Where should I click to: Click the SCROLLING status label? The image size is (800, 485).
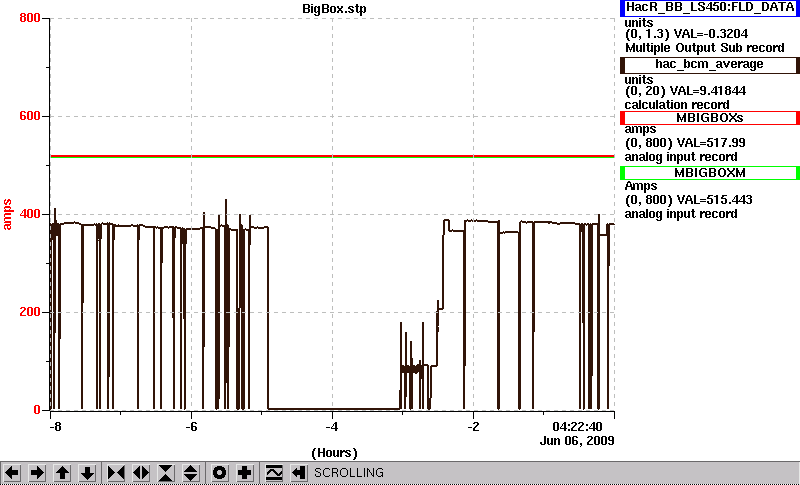(348, 473)
